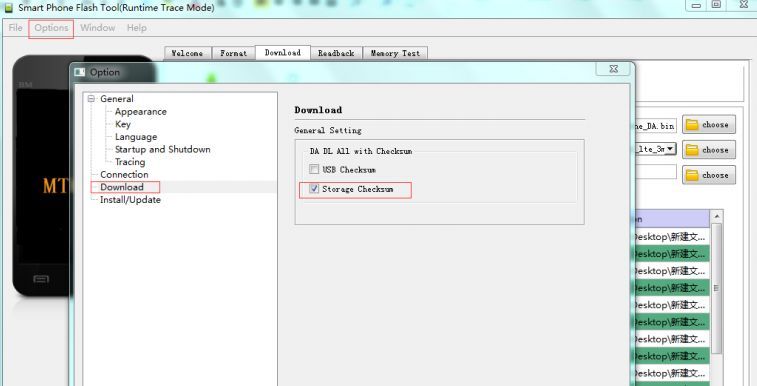Switch to the Welcome tab

(x=187, y=53)
